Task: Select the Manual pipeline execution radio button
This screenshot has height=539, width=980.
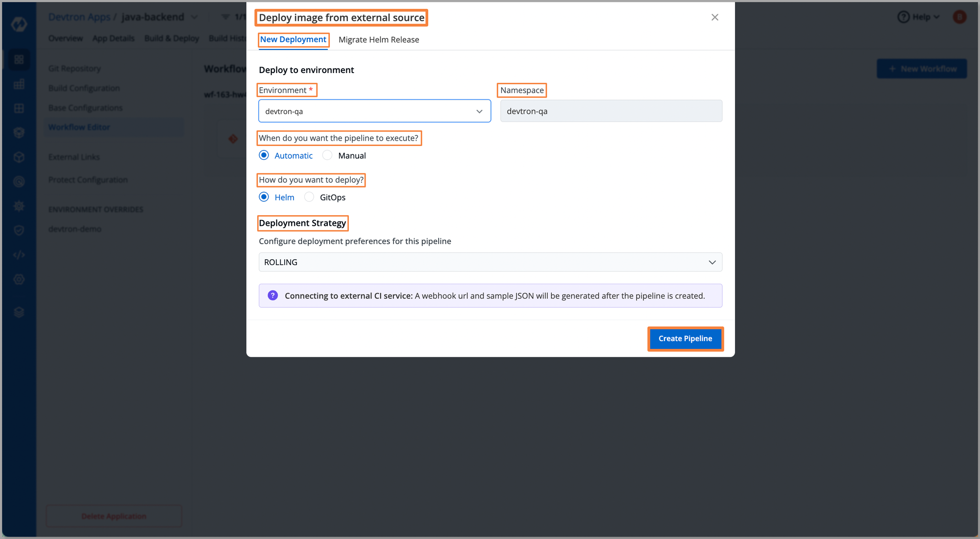Action: point(327,155)
